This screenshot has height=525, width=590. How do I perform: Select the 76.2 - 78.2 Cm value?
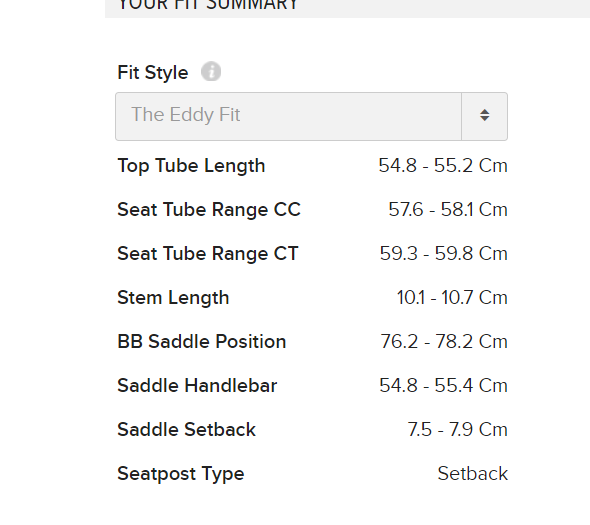(444, 342)
